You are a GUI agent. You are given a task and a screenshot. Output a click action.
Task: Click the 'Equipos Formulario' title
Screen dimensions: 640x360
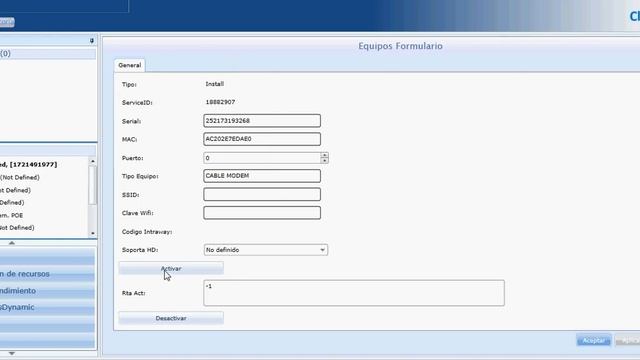point(400,46)
